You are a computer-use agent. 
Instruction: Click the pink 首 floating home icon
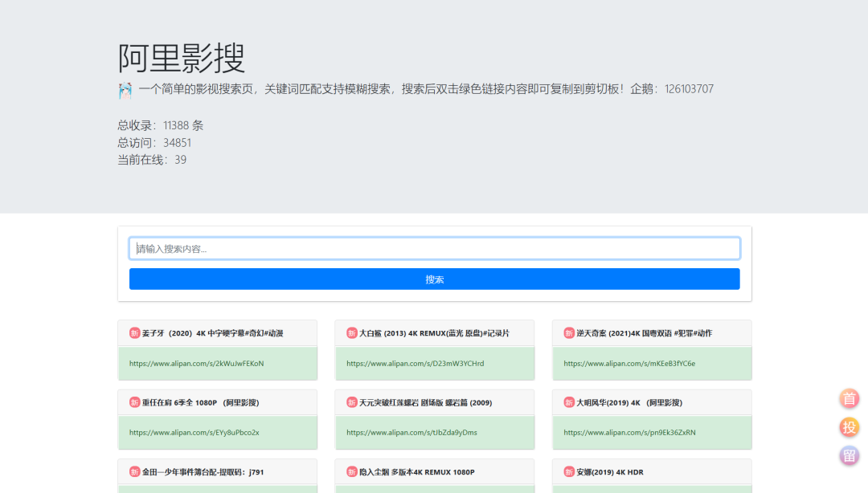pyautogui.click(x=849, y=398)
